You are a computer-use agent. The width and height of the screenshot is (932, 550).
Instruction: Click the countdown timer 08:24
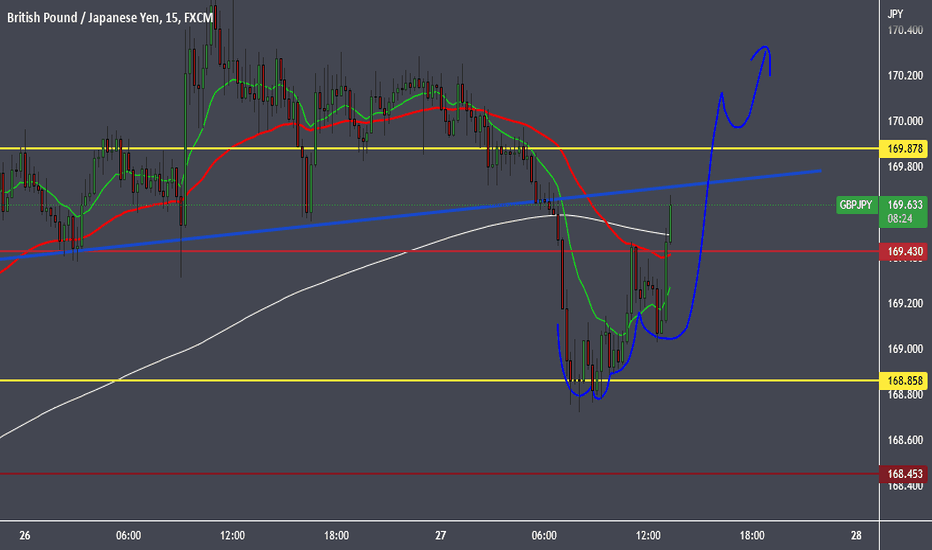pos(899,219)
